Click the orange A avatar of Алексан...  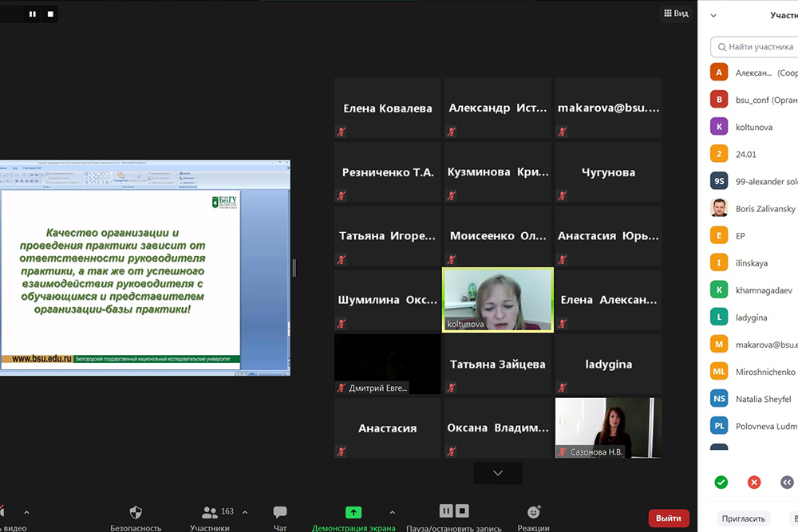[x=719, y=73]
